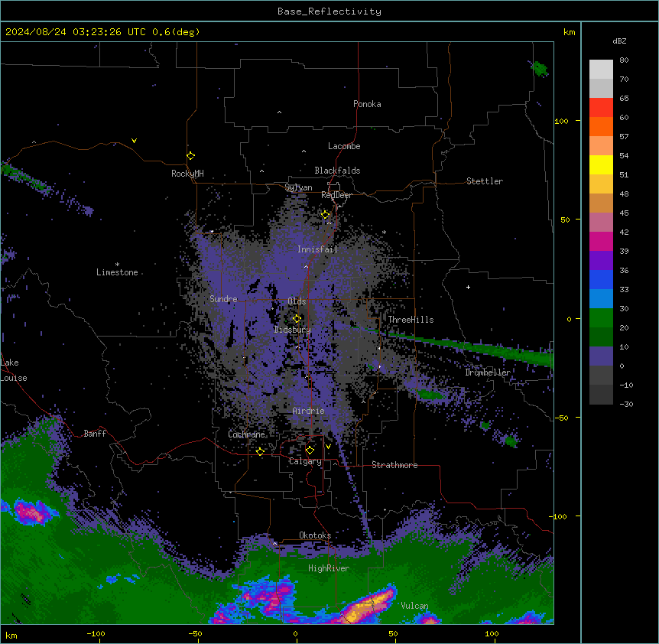This screenshot has height=644, width=659.
Task: Select the yellow 54-51 dBZ legend swatch
Action: coord(601,165)
